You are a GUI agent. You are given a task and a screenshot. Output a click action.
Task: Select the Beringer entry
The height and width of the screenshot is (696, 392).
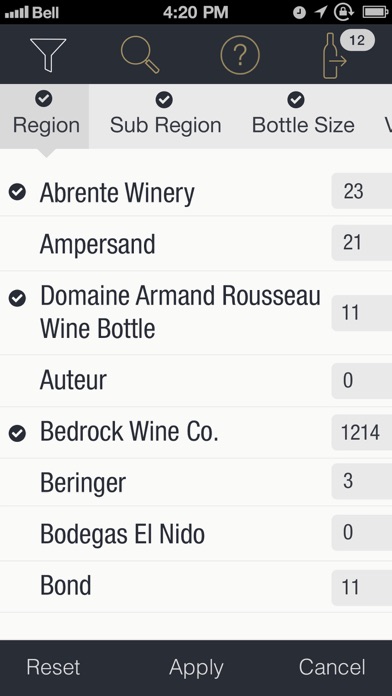point(196,482)
